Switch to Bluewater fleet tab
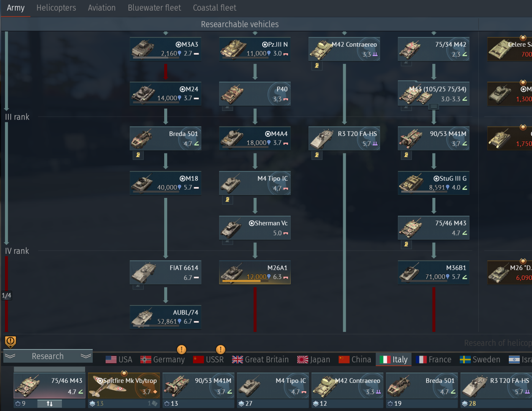The image size is (532, 411). click(154, 8)
